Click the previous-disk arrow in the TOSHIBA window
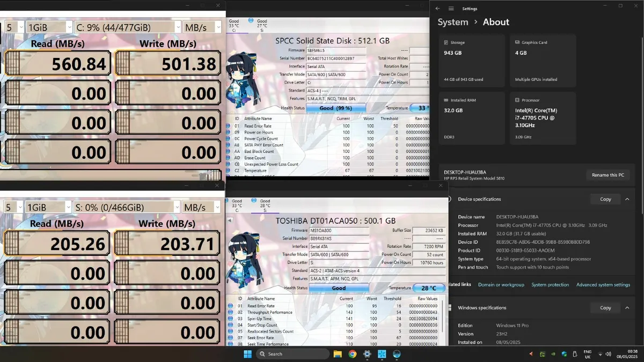Viewport: 644px width, 362px height. click(230, 220)
